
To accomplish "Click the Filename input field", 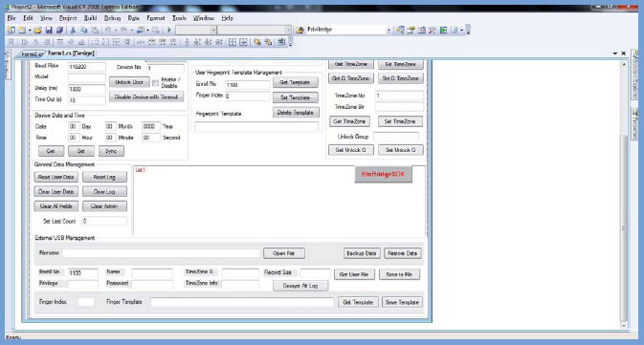I will [161, 253].
